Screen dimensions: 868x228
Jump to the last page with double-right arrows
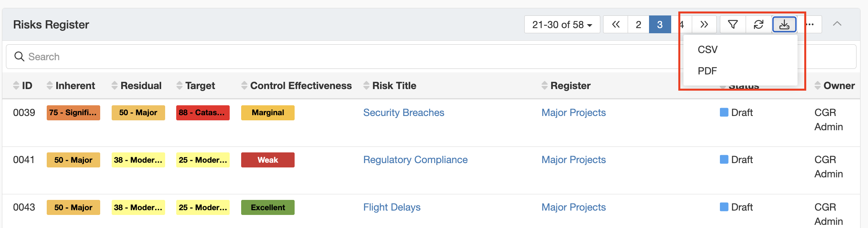click(x=704, y=25)
